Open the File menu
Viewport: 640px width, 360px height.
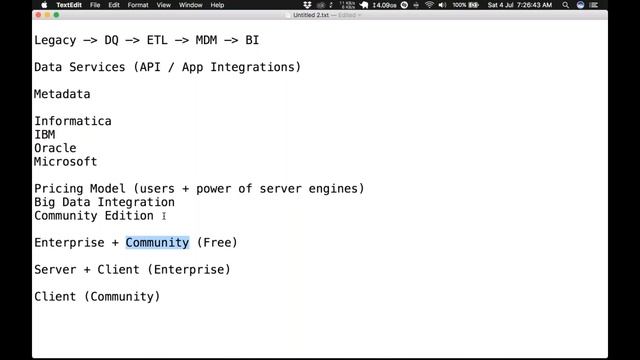tap(95, 5)
